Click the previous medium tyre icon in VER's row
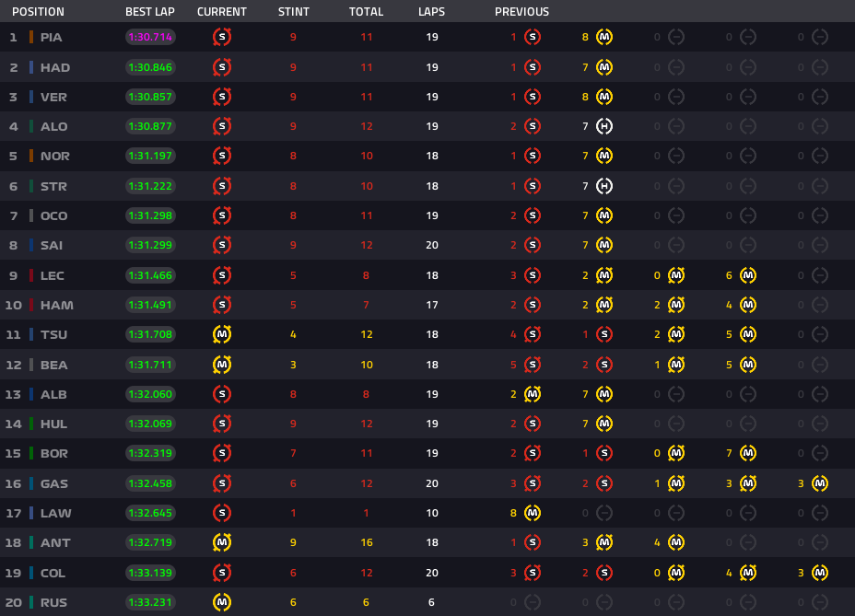Image resolution: width=855 pixels, height=616 pixels. click(x=604, y=97)
